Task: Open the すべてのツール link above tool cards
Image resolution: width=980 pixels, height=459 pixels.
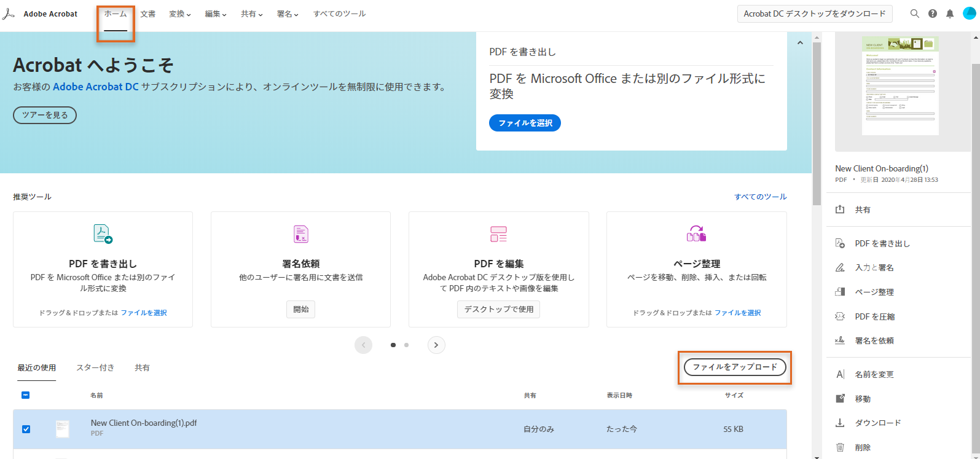Action: click(761, 197)
